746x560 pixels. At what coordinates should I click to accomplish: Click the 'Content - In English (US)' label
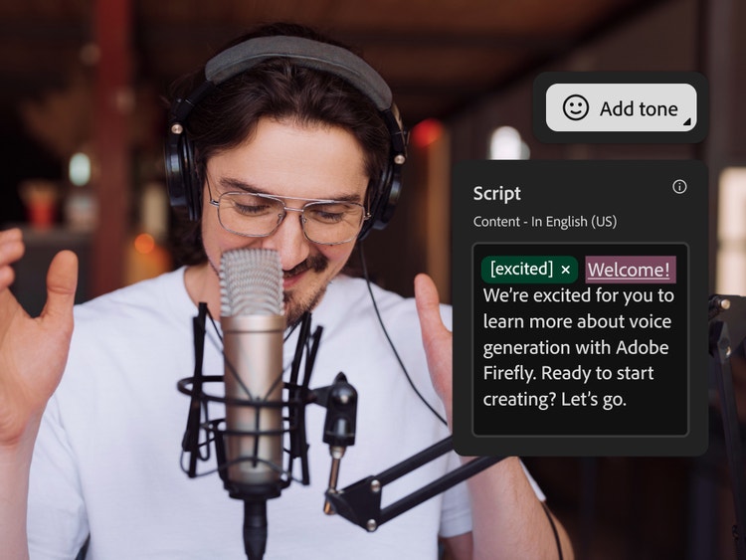click(x=545, y=222)
